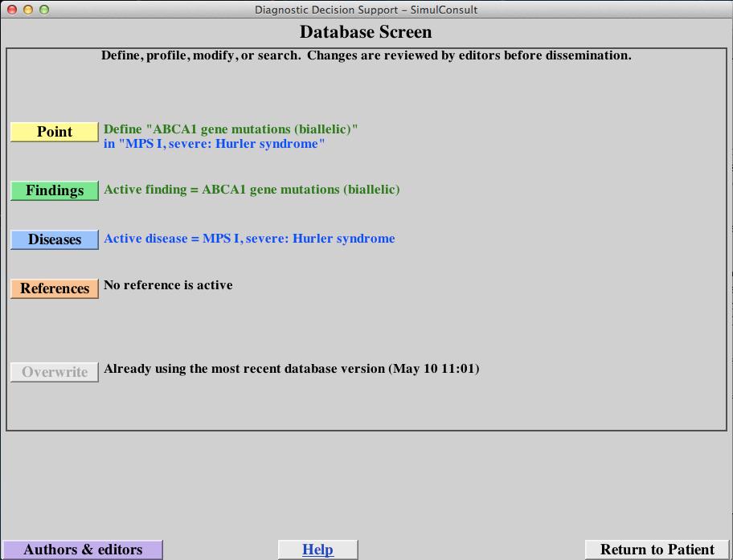Click the Return to Patient button
733x560 pixels.
pos(657,550)
